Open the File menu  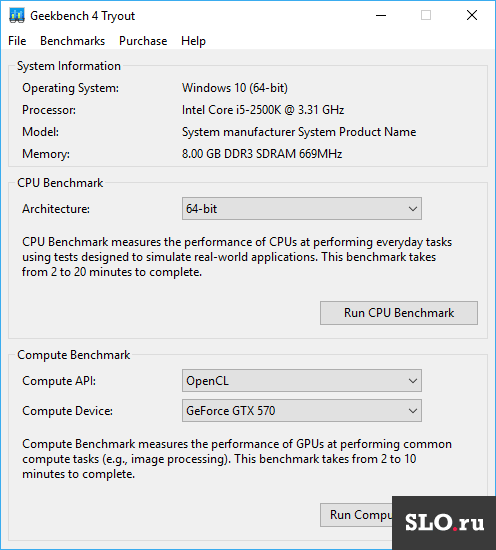(17, 41)
